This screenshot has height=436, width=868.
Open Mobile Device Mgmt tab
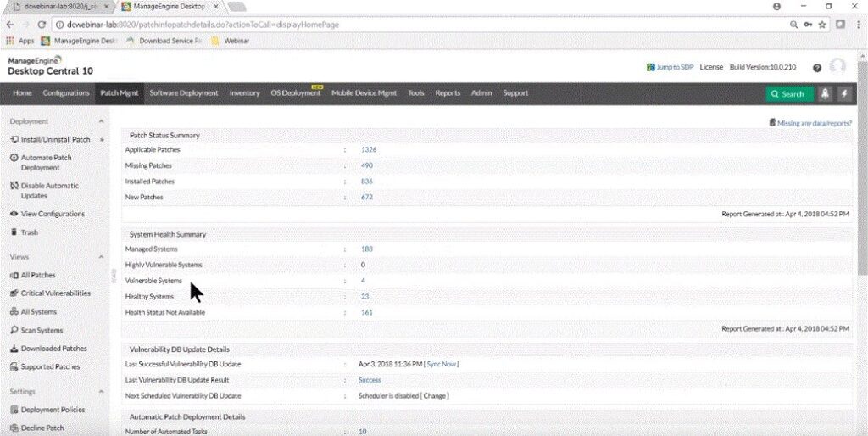(364, 93)
